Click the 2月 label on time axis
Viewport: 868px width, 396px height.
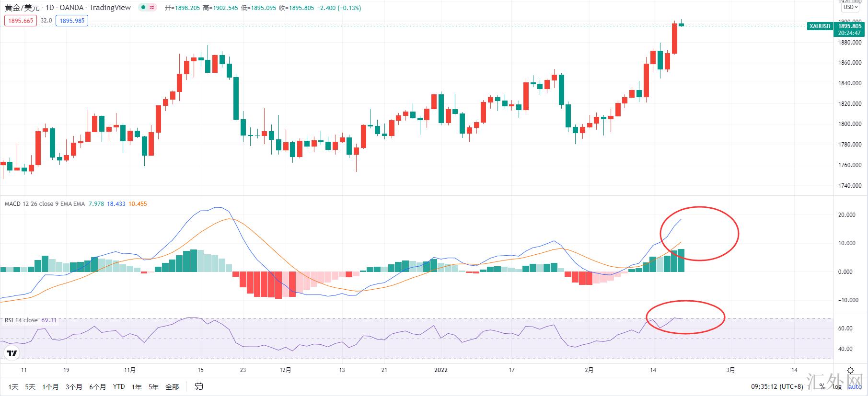589,370
